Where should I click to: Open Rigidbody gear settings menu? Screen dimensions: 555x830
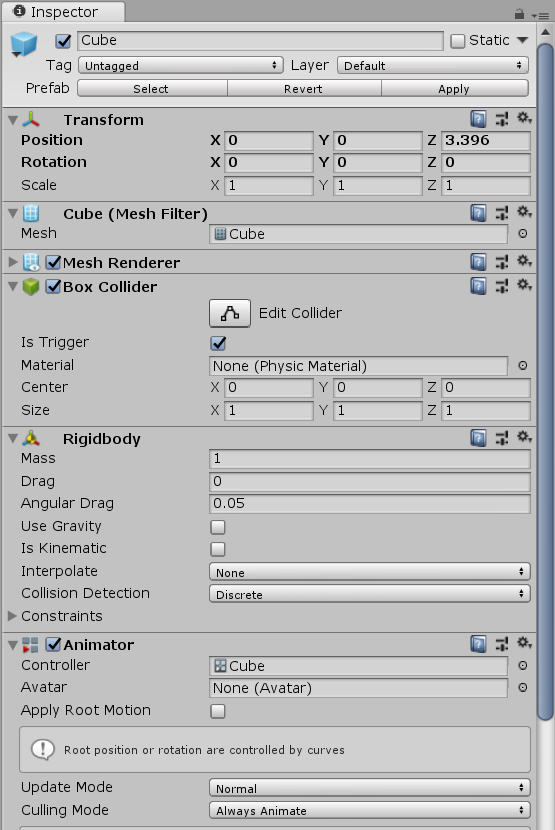click(524, 437)
